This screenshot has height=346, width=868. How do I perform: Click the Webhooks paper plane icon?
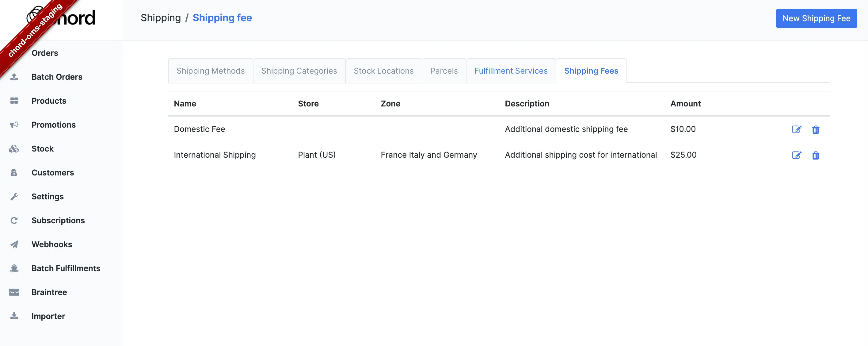[14, 244]
